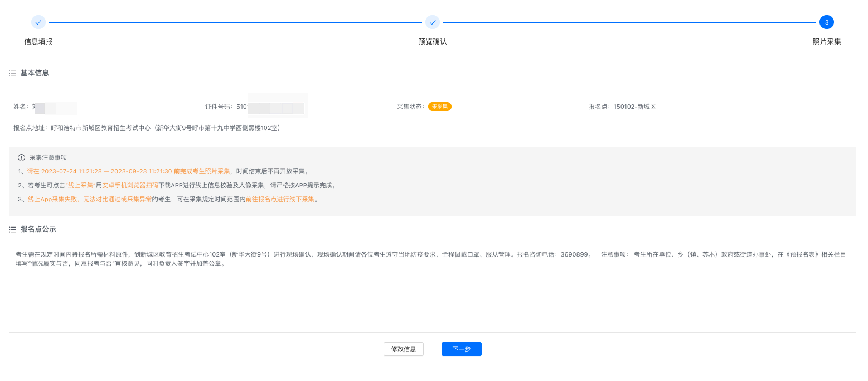Viewport: 868px width, 381px height.
Task: Click the info icon next to 采集注意事项
Action: 22,157
